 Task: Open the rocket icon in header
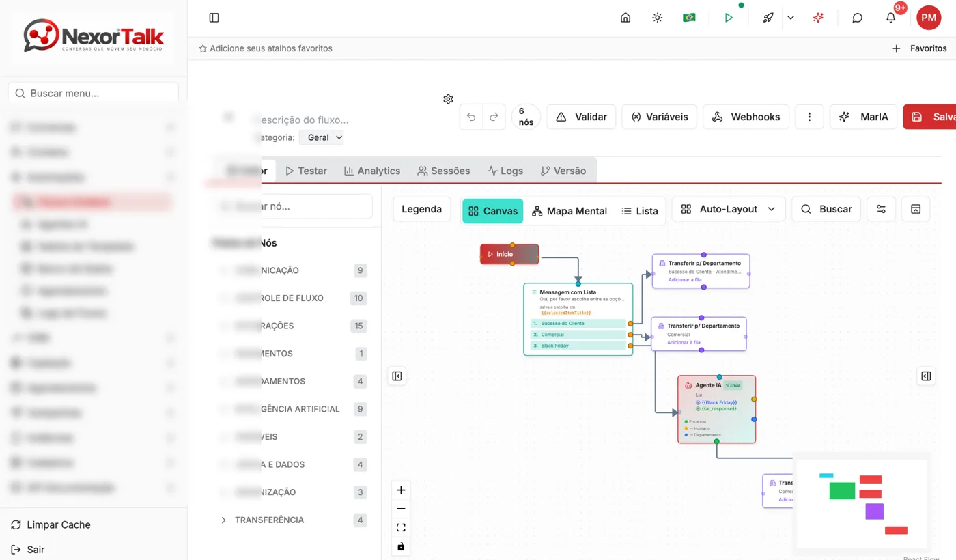click(768, 18)
